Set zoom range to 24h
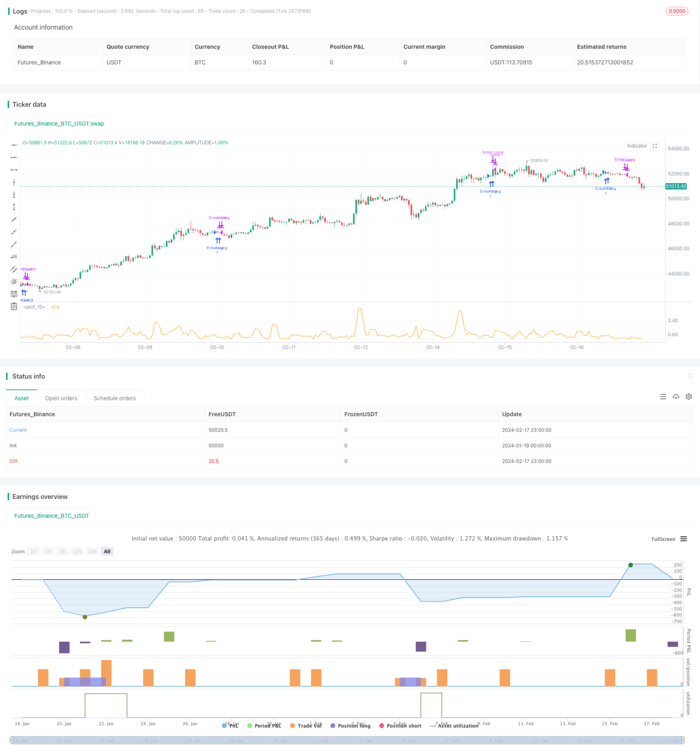Viewport: 700px width, 756px height. click(x=92, y=551)
